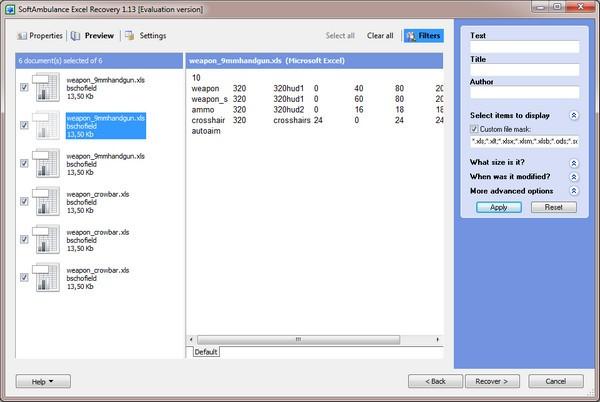Click the Recover > button
The width and height of the screenshot is (600, 402).
[492, 381]
